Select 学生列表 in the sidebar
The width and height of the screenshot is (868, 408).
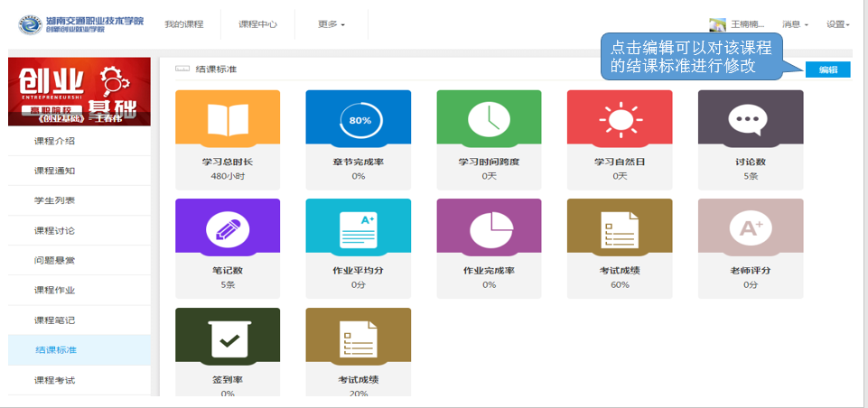[x=54, y=200]
